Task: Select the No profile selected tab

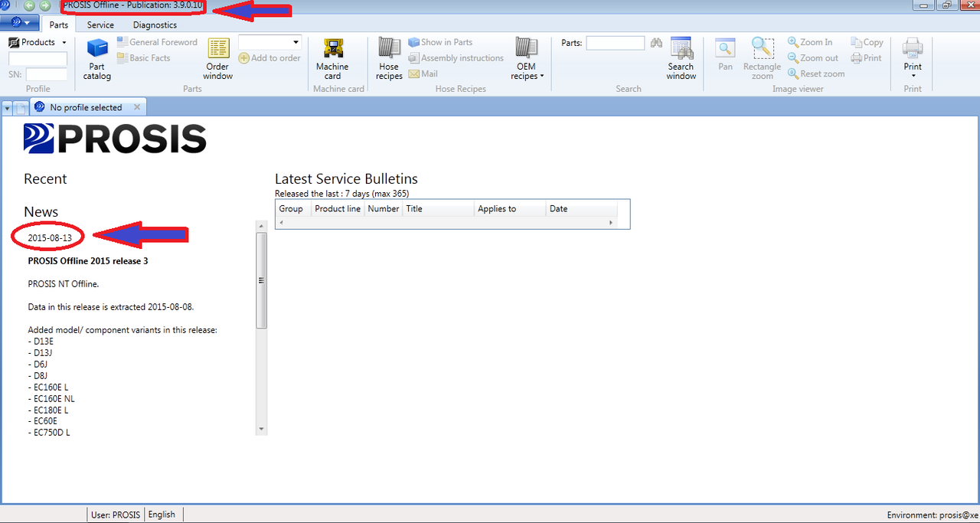Action: click(x=86, y=107)
